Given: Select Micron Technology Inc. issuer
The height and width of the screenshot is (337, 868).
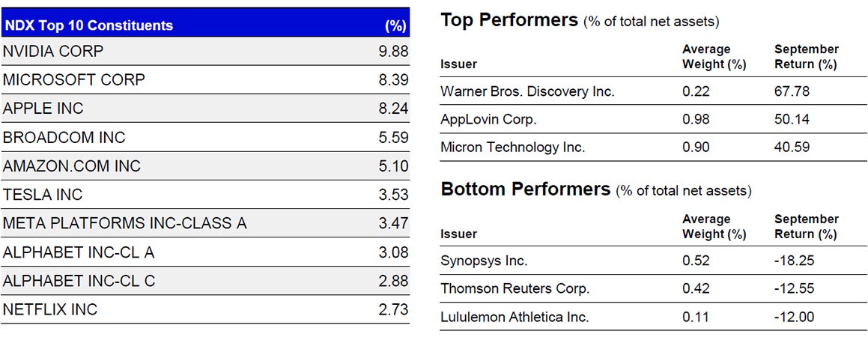Looking at the screenshot, I should click(513, 148).
